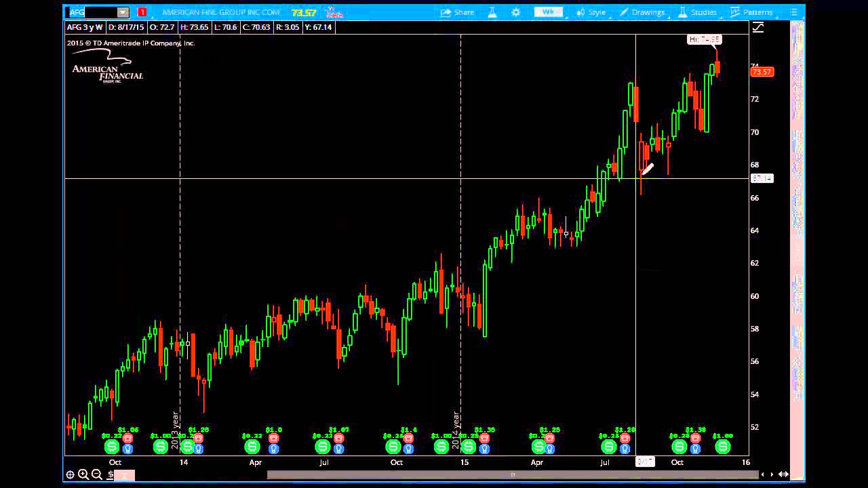
Task: Click the earnings icon labeled $1.28
Action: pyautogui.click(x=625, y=439)
